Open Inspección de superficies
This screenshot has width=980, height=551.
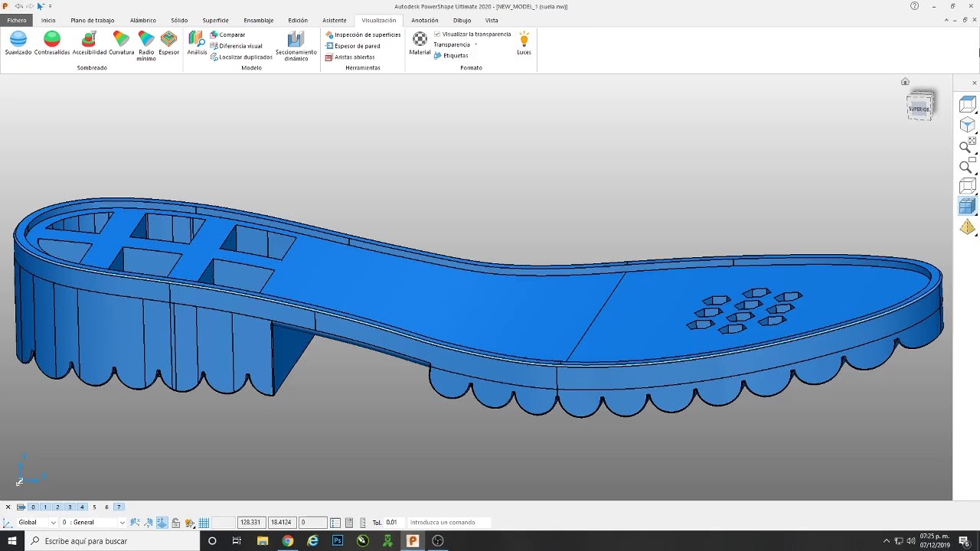[x=363, y=34]
